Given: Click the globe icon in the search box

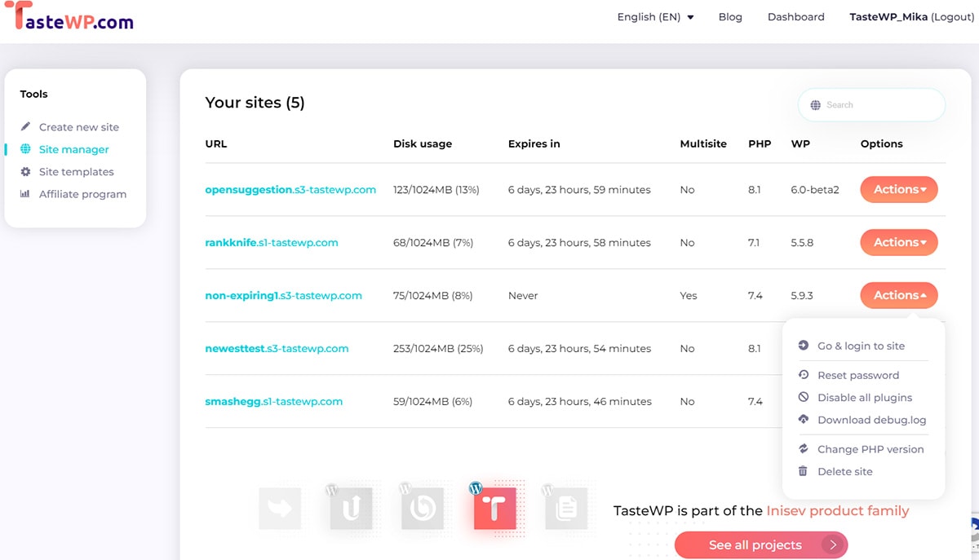Looking at the screenshot, I should coord(816,105).
